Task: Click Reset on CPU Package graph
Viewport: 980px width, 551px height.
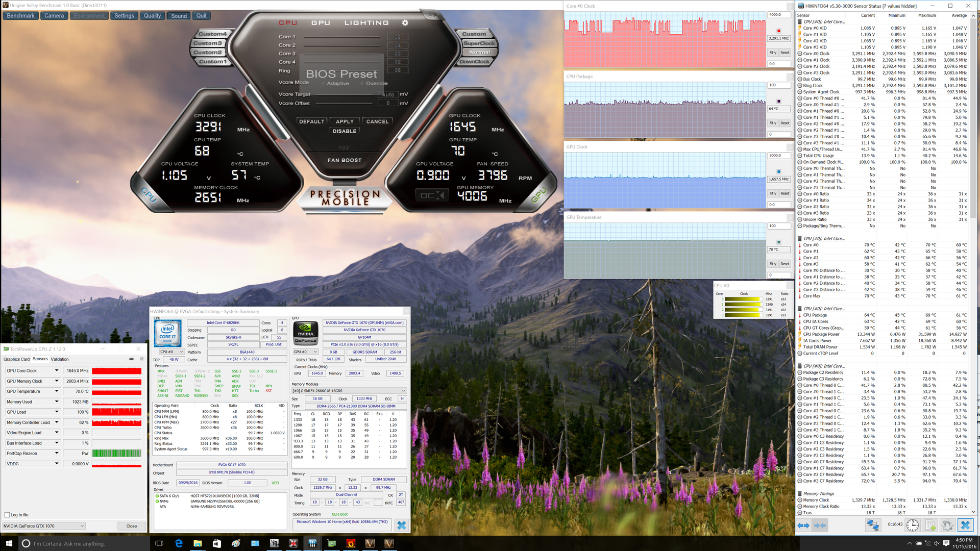Action: pyautogui.click(x=785, y=123)
